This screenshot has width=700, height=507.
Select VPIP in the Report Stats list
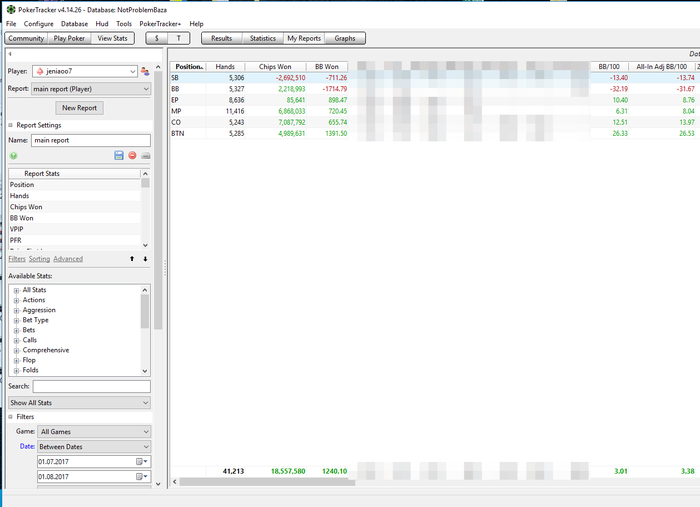pyautogui.click(x=74, y=229)
